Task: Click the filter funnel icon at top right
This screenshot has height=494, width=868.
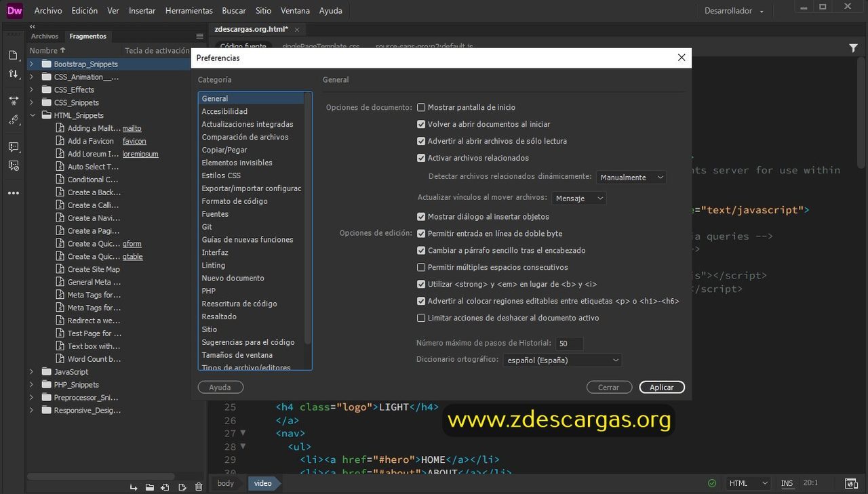Action: click(x=853, y=48)
